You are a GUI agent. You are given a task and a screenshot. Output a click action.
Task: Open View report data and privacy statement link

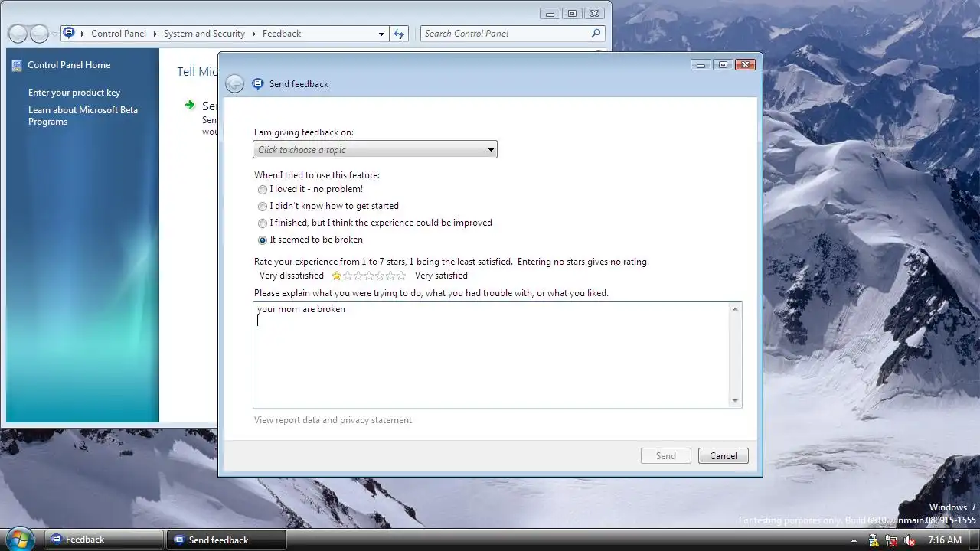(333, 420)
